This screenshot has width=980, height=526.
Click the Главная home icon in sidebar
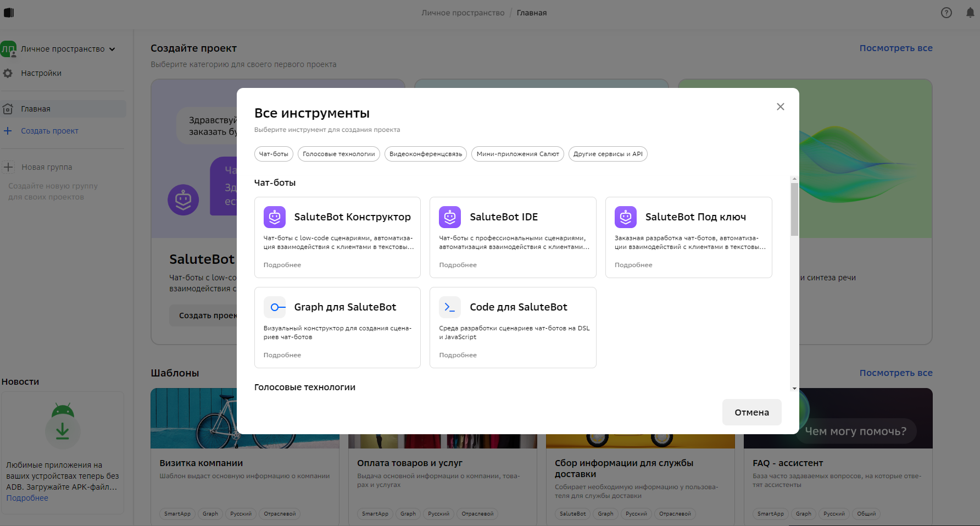(8, 109)
